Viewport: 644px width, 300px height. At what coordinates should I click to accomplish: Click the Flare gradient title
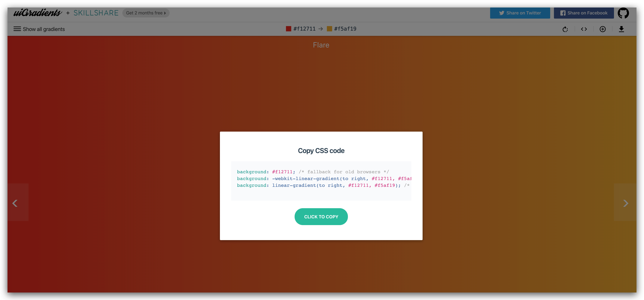tap(321, 45)
